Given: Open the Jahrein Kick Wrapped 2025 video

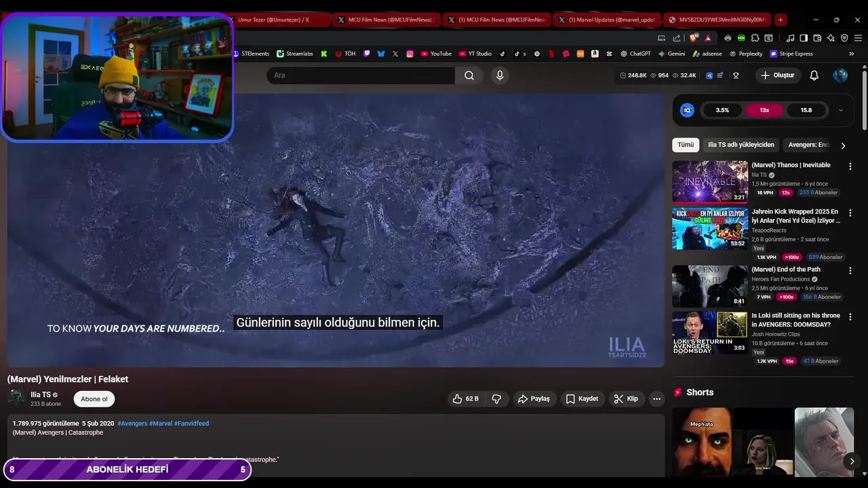Looking at the screenshot, I should (710, 228).
